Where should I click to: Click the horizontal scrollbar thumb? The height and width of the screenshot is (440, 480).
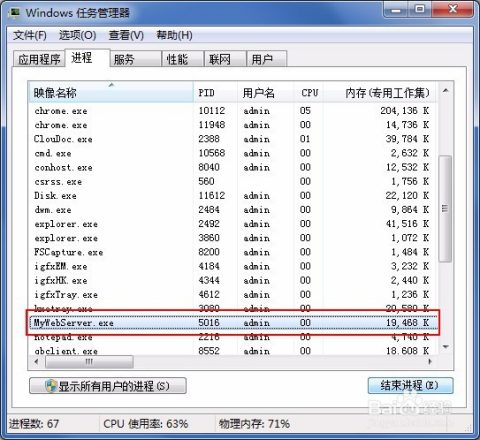pyautogui.click(x=89, y=362)
